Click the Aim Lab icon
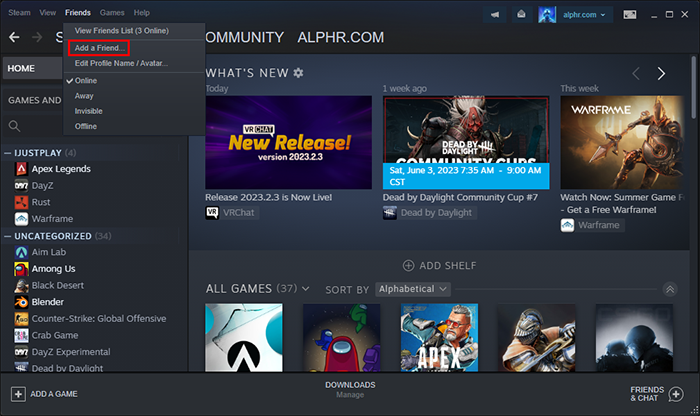Viewport: 700px width, 416px height. point(21,252)
